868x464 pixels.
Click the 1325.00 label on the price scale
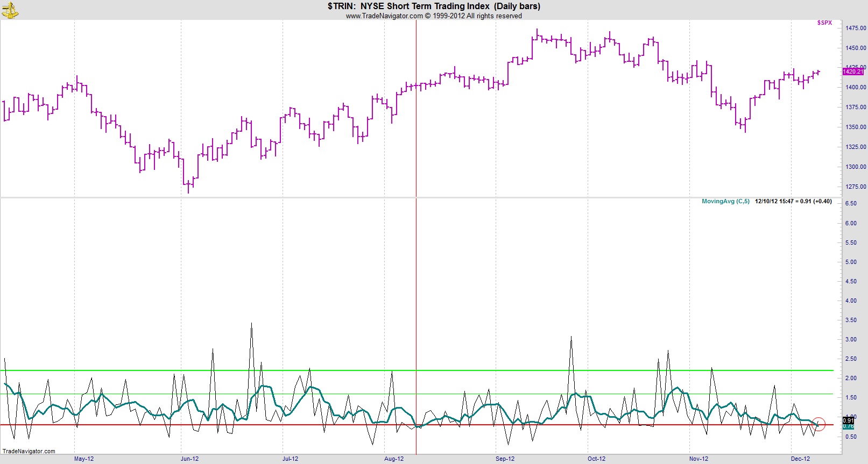point(856,147)
